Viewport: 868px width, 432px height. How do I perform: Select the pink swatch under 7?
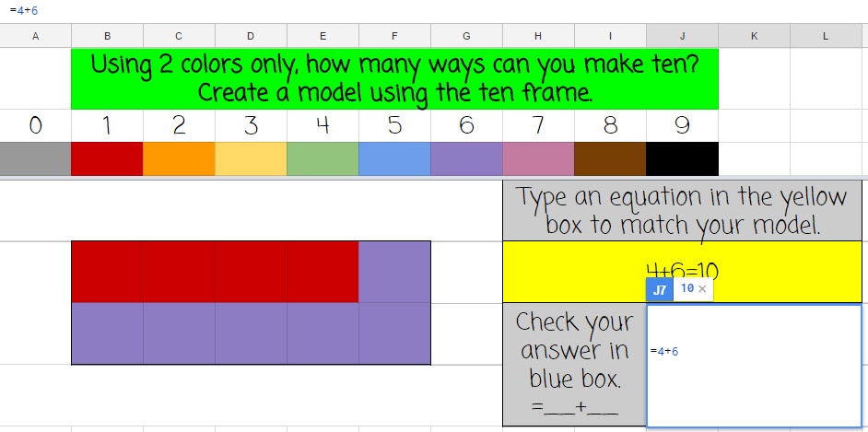(x=538, y=158)
